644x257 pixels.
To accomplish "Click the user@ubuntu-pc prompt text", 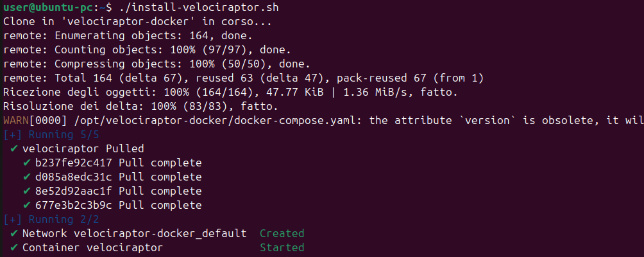I will coord(49,8).
